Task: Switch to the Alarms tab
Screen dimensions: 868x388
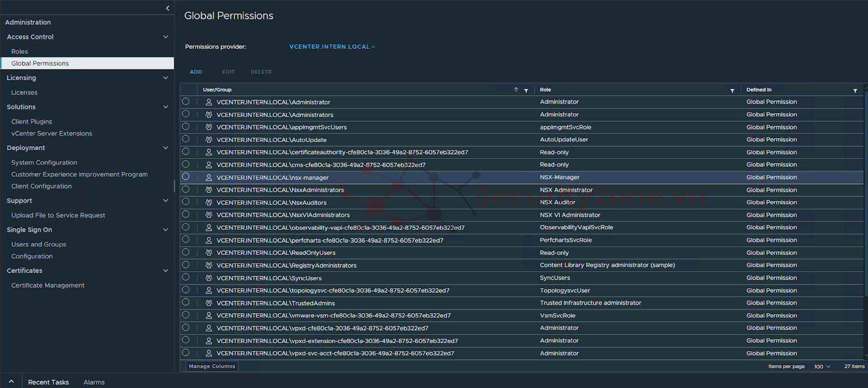Action: [x=94, y=382]
